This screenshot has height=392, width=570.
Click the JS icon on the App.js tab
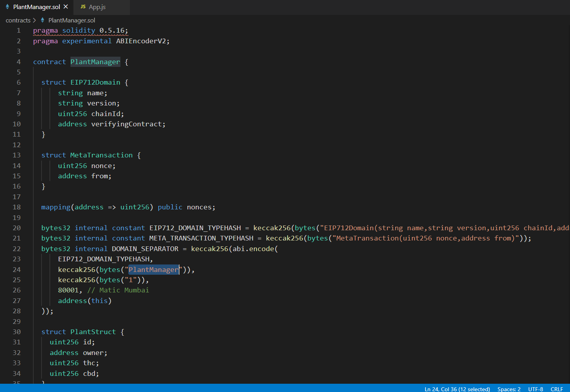coord(83,7)
